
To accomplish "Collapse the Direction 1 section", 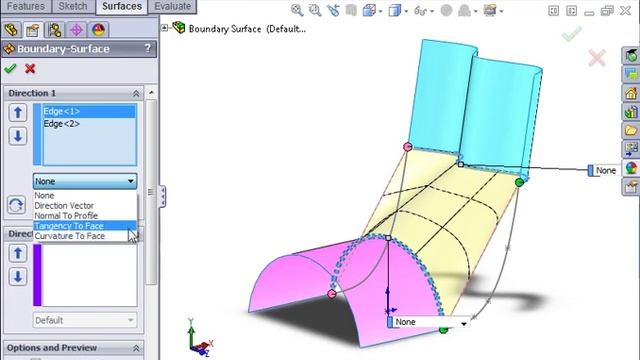I will click(136, 94).
